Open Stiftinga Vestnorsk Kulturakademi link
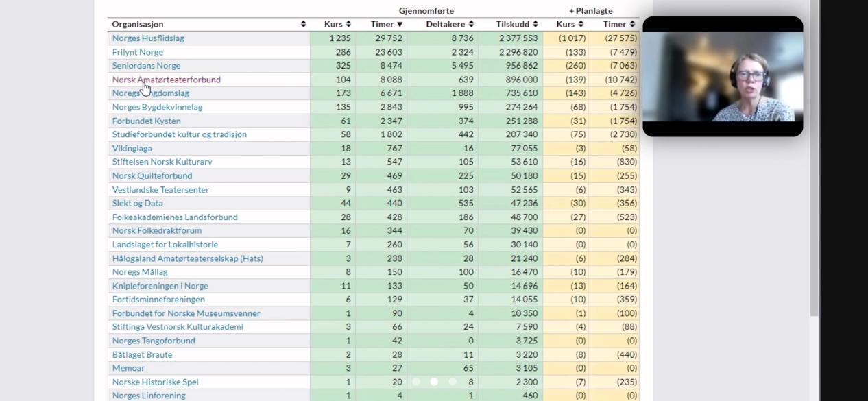 [x=178, y=327]
